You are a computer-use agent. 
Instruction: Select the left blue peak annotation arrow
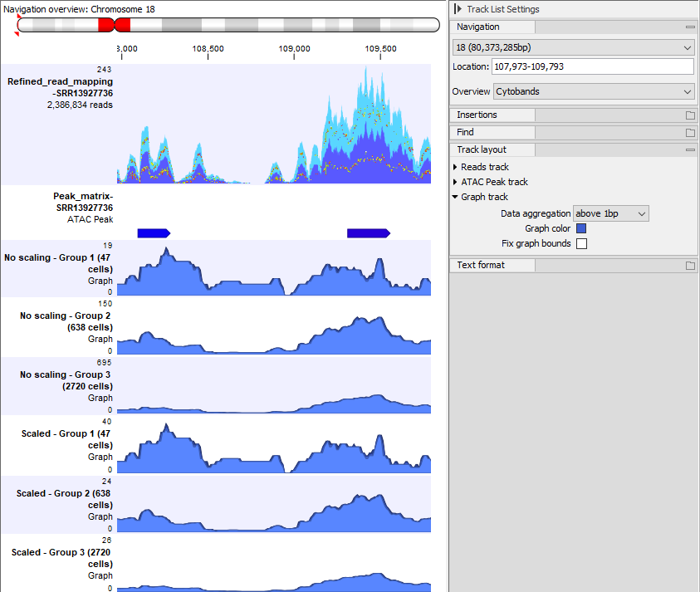(154, 232)
